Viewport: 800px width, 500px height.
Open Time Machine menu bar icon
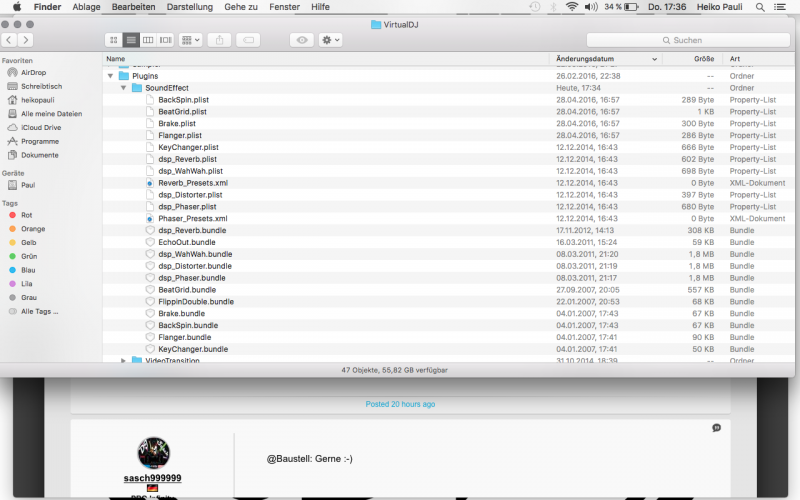pos(535,7)
